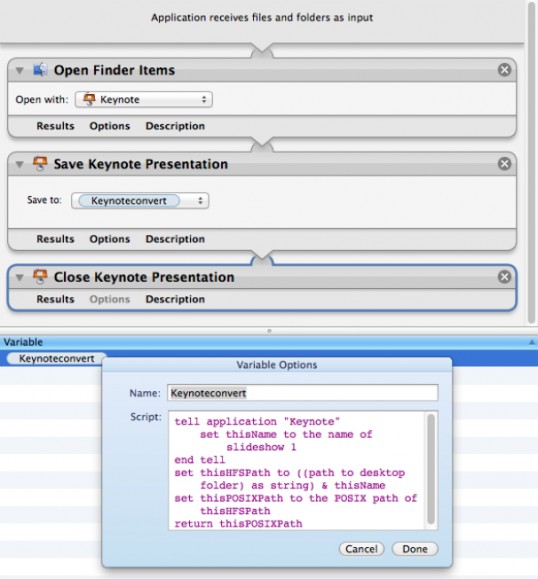The width and height of the screenshot is (538, 579).
Task: Click the script editor scrollbar
Action: (x=431, y=469)
